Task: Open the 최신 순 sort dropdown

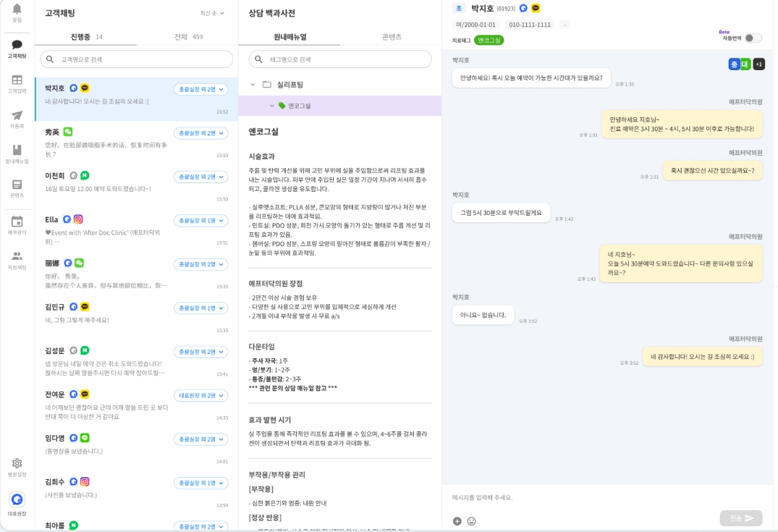Action: [x=212, y=14]
